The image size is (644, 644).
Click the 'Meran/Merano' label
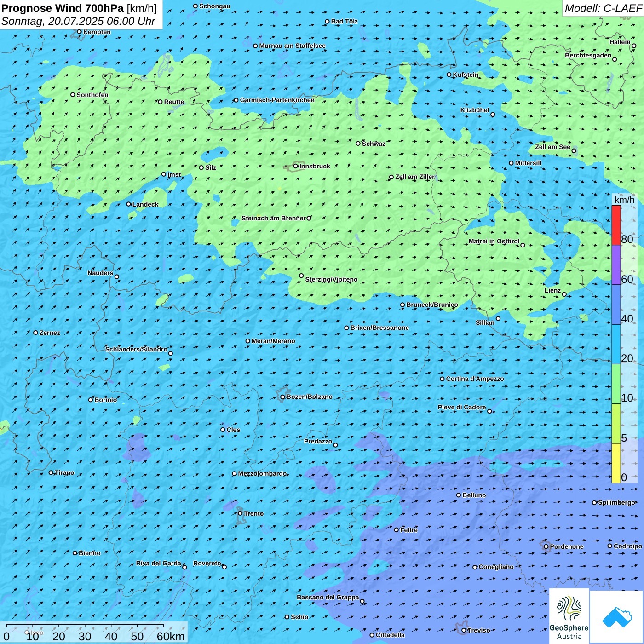tap(273, 341)
